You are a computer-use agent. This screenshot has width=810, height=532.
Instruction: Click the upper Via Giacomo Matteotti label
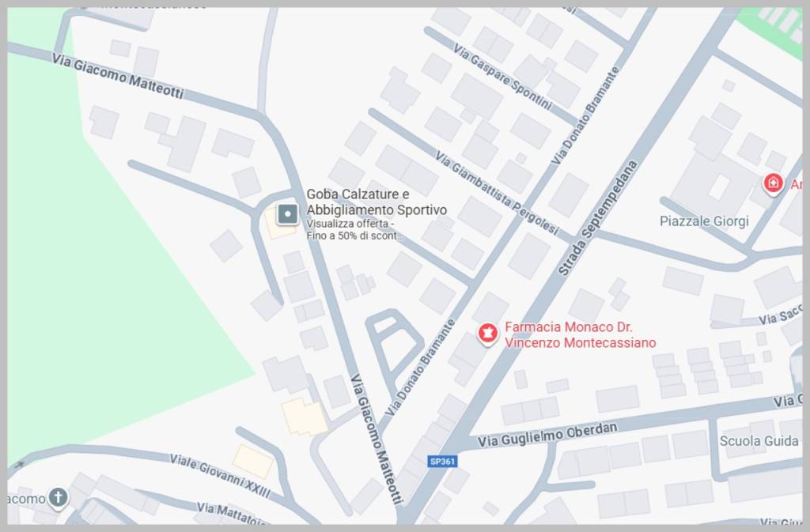point(118,75)
